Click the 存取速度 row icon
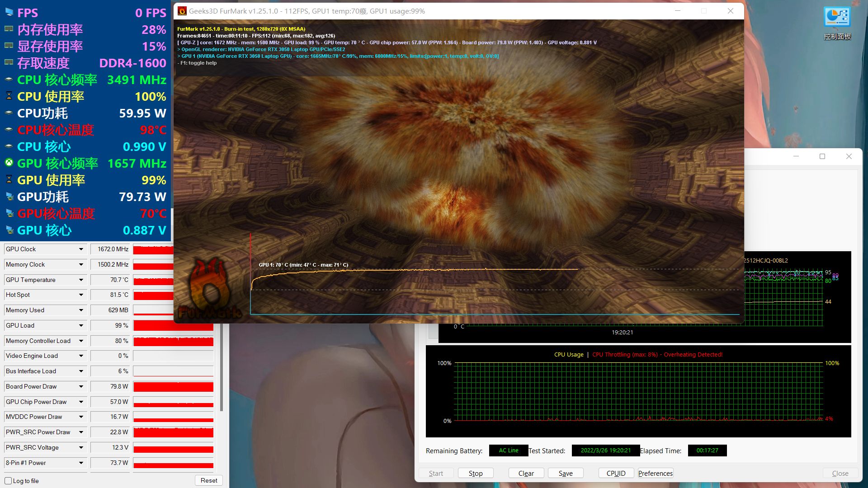The width and height of the screenshot is (868, 488). point(9,63)
